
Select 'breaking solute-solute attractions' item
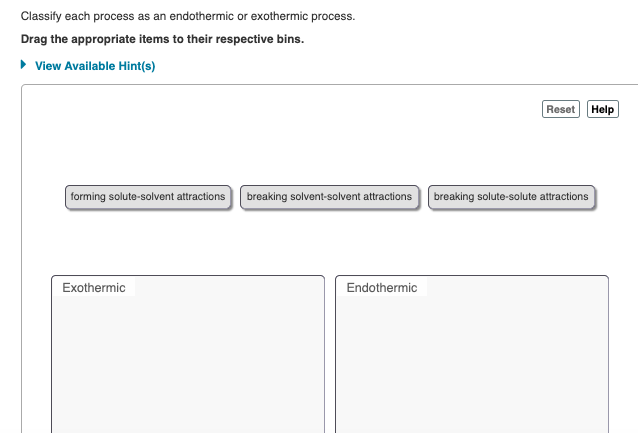coord(511,197)
